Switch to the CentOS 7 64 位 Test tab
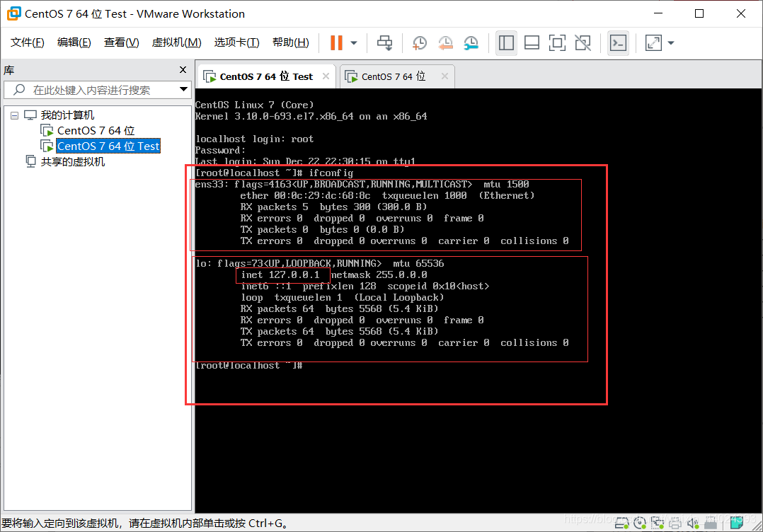This screenshot has width=763, height=532. coord(266,76)
